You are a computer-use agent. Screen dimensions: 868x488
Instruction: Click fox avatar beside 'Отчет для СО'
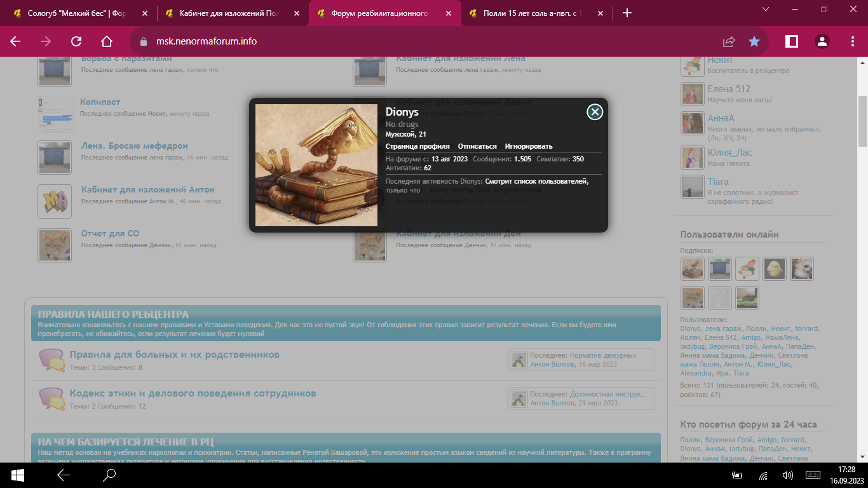pyautogui.click(x=55, y=245)
